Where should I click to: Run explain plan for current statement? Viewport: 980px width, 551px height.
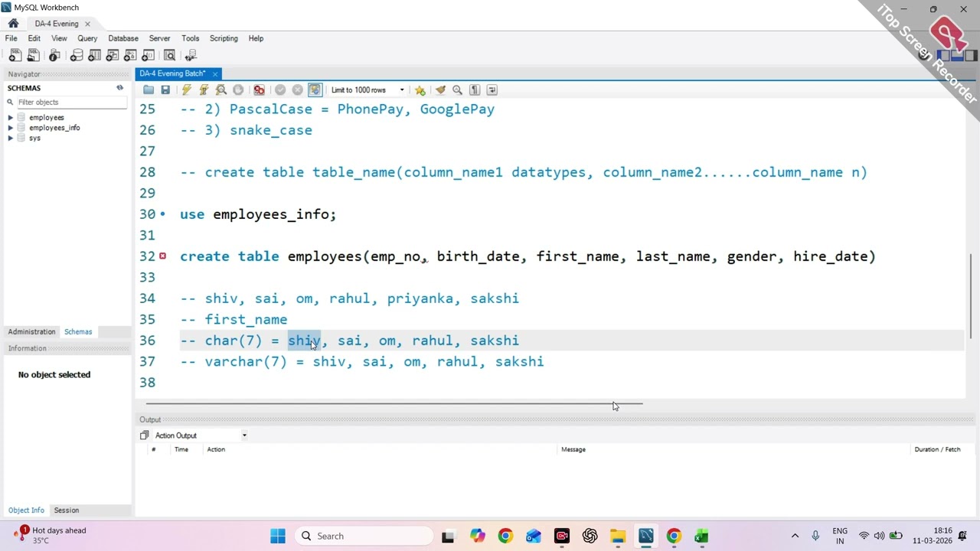pyautogui.click(x=221, y=90)
